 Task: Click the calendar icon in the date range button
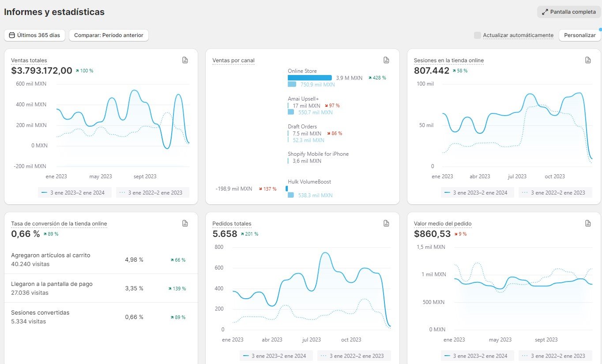coord(12,35)
